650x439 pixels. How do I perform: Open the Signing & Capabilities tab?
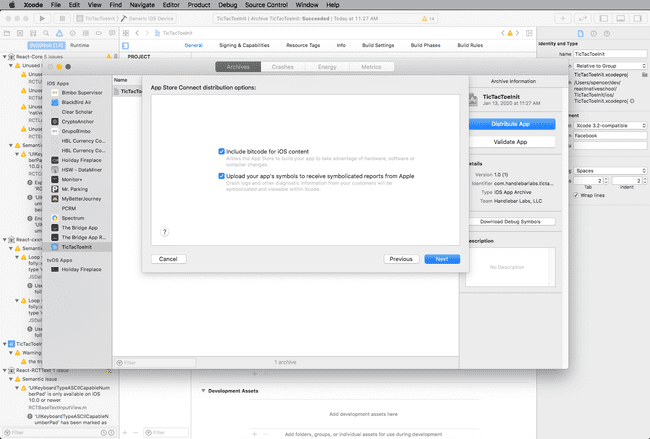(244, 45)
